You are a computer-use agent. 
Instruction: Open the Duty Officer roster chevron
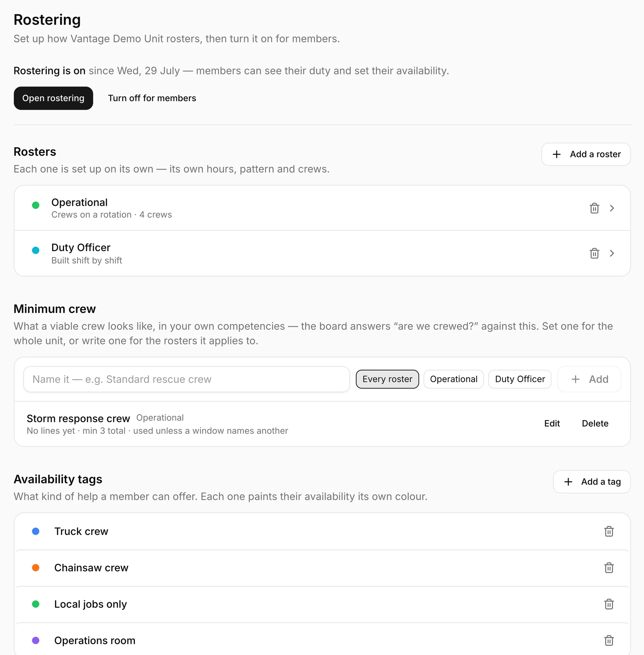tap(612, 253)
